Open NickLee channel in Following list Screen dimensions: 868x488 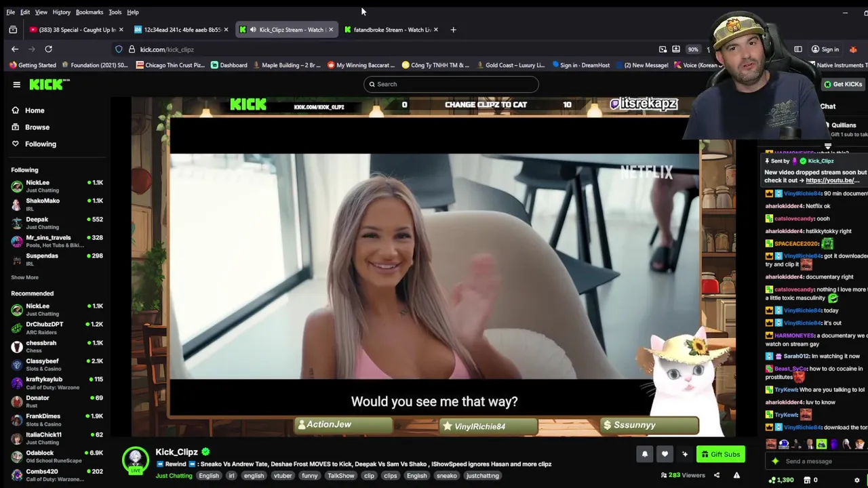click(x=57, y=186)
